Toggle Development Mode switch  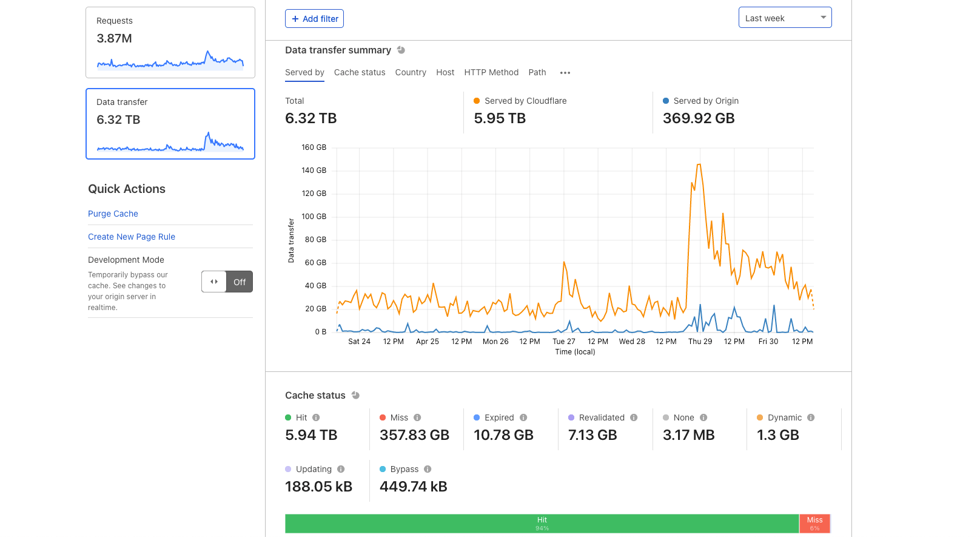(x=227, y=282)
